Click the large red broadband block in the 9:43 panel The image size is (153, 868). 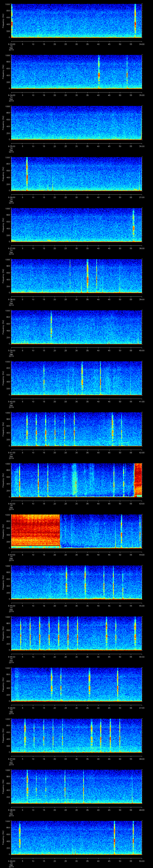(35, 531)
